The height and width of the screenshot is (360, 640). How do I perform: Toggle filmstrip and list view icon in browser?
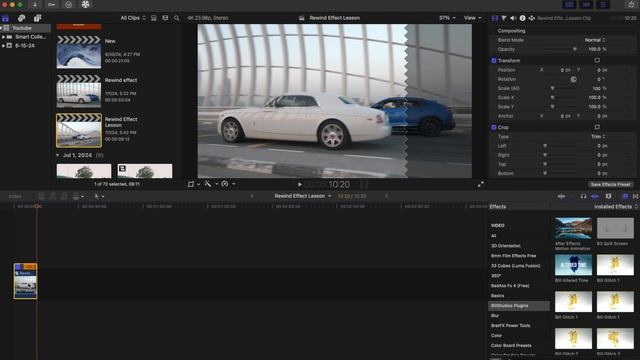pyautogui.click(x=165, y=18)
